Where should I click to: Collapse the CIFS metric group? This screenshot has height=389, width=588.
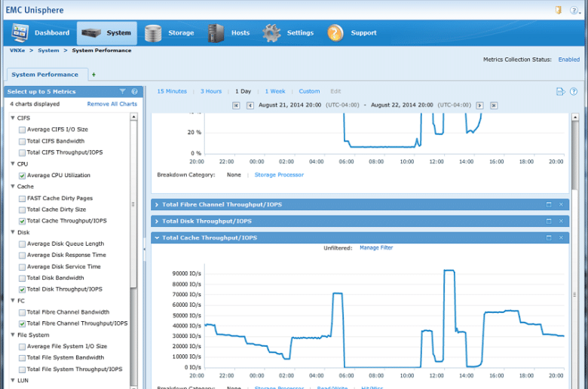point(13,118)
